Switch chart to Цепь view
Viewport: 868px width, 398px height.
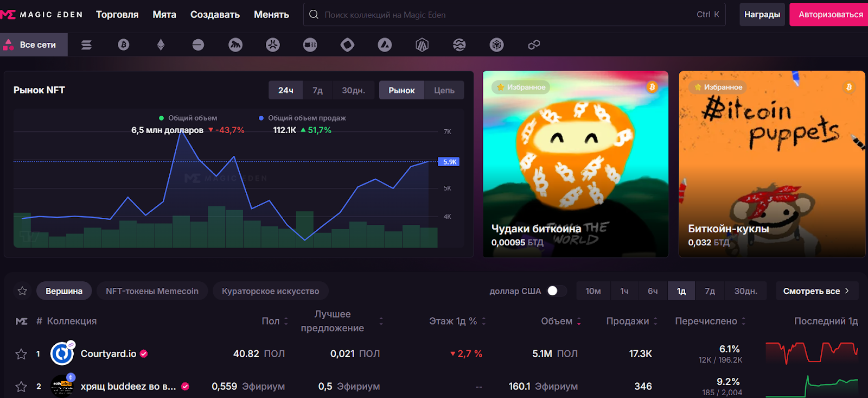(444, 91)
